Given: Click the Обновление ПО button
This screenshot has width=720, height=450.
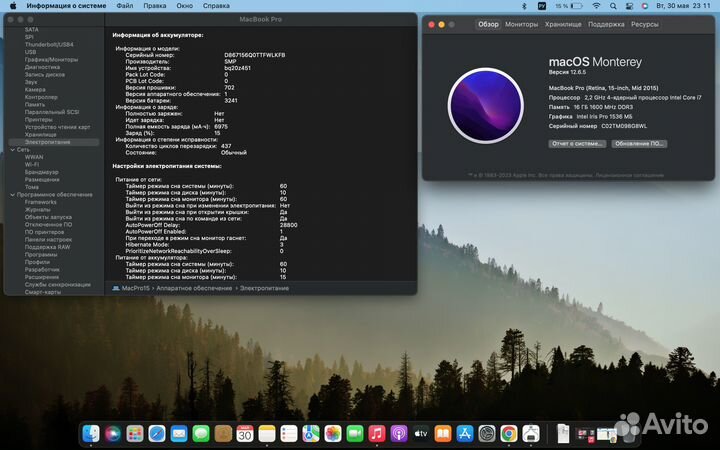Looking at the screenshot, I should [x=639, y=144].
